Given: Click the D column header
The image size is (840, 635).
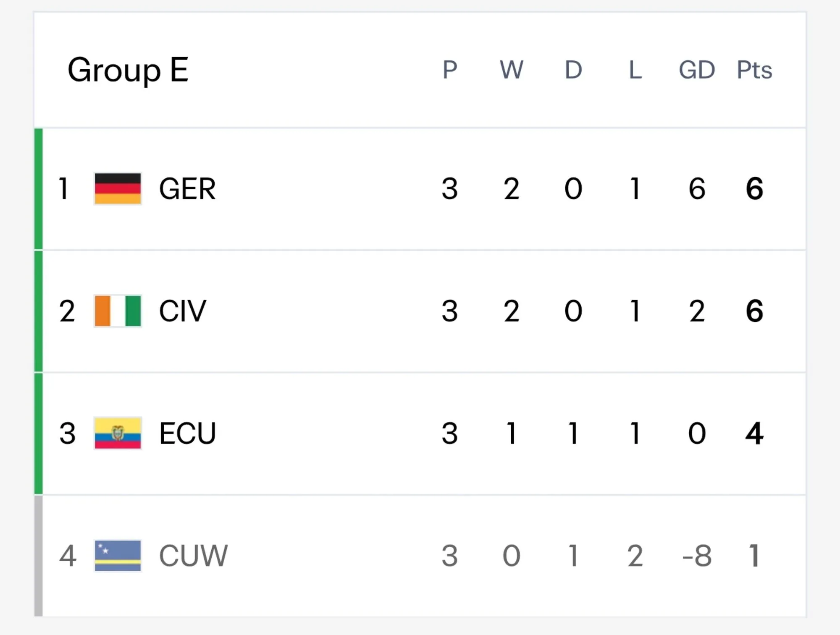Looking at the screenshot, I should pos(573,70).
